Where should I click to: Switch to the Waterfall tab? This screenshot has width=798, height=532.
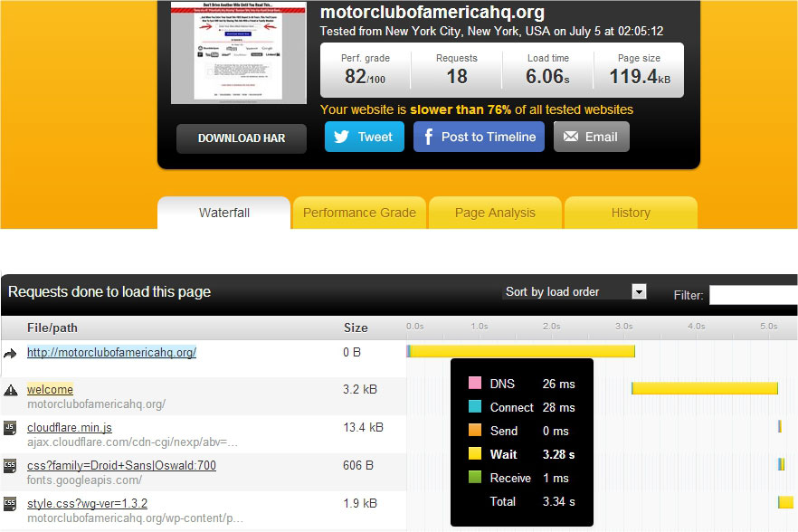click(x=224, y=213)
